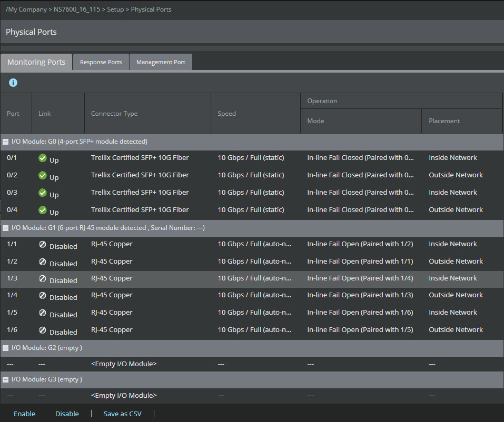Collapse the I/O Module G3 group
This screenshot has height=422, width=504.
coord(5,379)
